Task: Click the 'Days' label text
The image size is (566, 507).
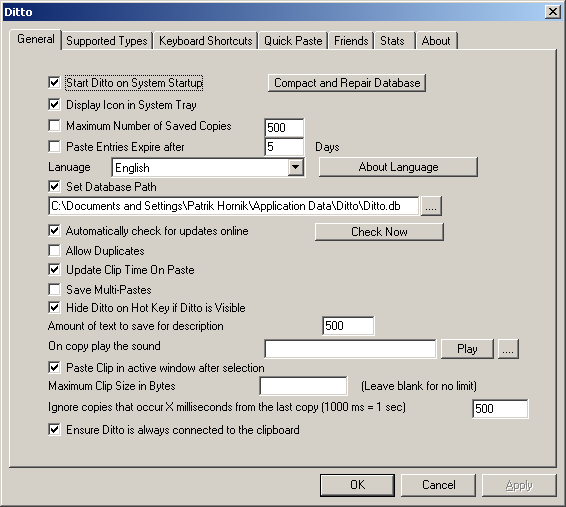Action: click(327, 147)
